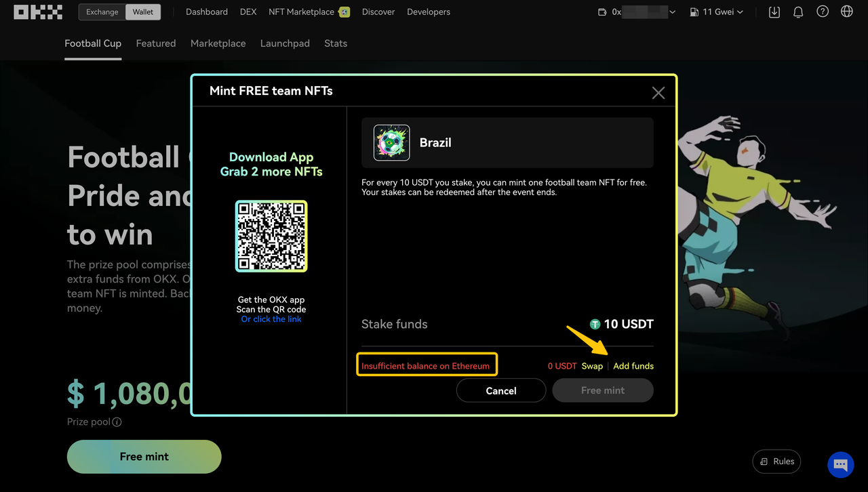This screenshot has height=492, width=868.
Task: Click the Add funds link
Action: [x=633, y=366]
